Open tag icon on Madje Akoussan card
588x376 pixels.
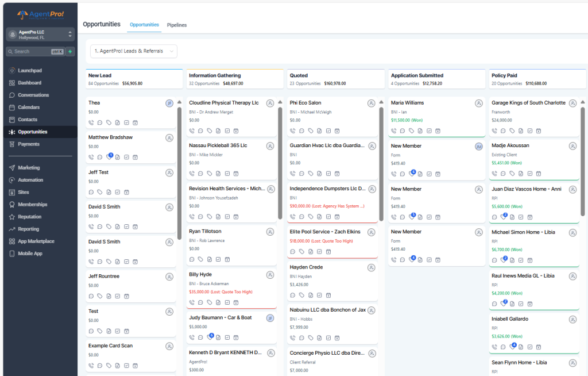pyautogui.click(x=512, y=174)
